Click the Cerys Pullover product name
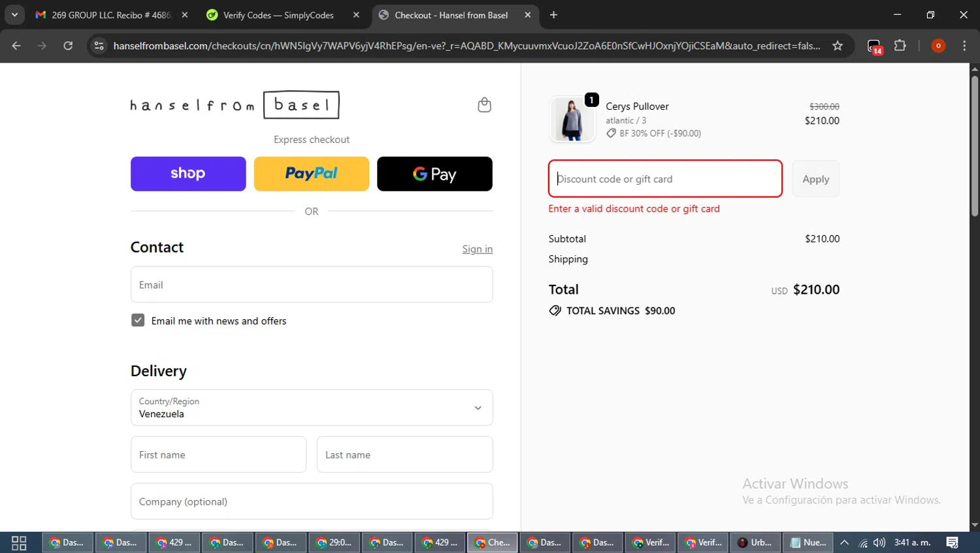 (x=637, y=106)
